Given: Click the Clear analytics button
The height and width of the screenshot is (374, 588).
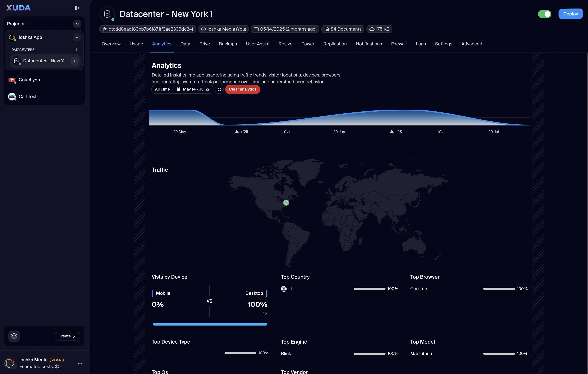Looking at the screenshot, I should tap(242, 89).
